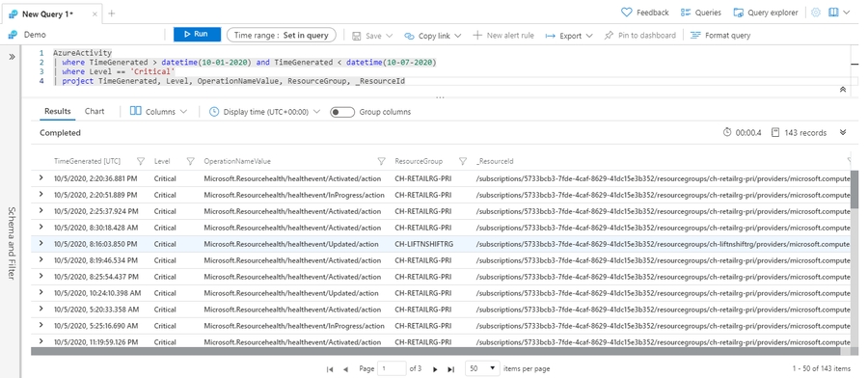Expand row at 2:25:37.924 PM
This screenshot has width=868, height=378.
[x=41, y=211]
